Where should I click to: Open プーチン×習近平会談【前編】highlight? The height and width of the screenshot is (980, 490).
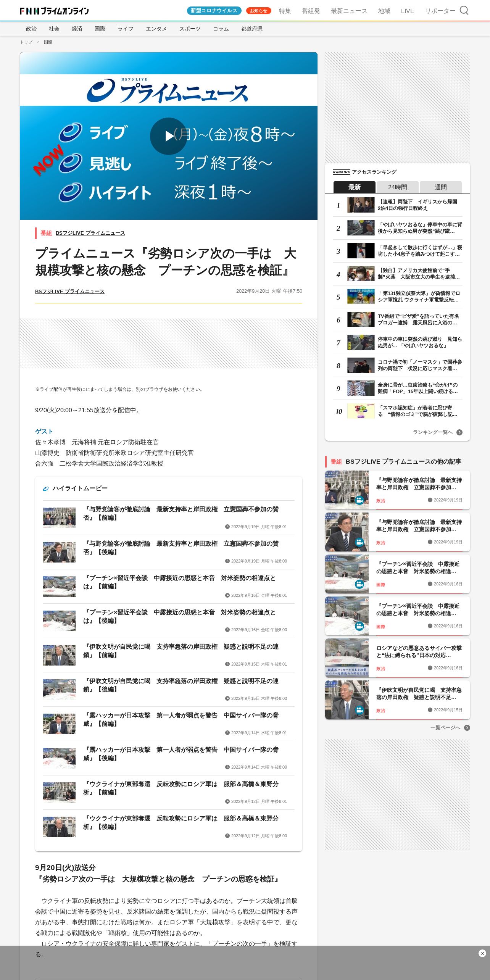pyautogui.click(x=169, y=586)
